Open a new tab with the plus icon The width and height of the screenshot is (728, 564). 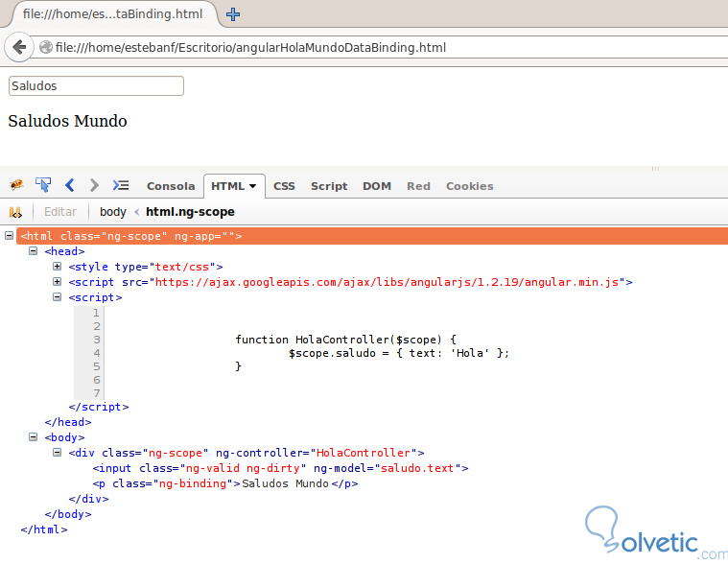(233, 14)
